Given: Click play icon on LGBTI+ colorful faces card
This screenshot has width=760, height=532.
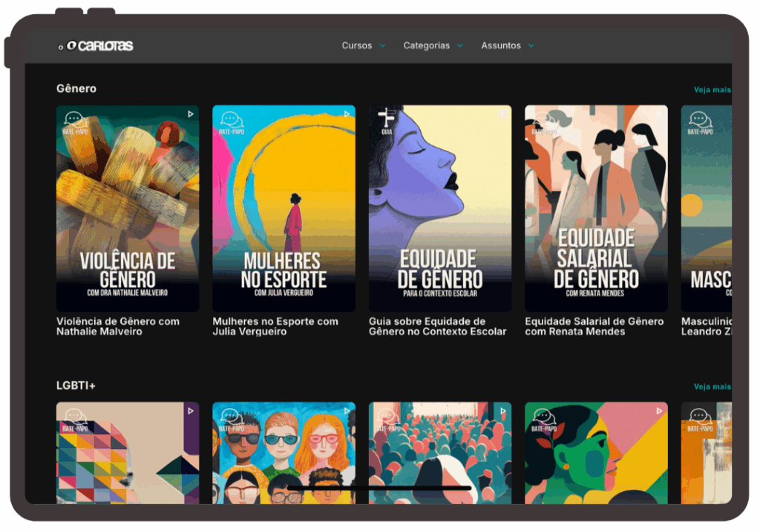Looking at the screenshot, I should 347,410.
